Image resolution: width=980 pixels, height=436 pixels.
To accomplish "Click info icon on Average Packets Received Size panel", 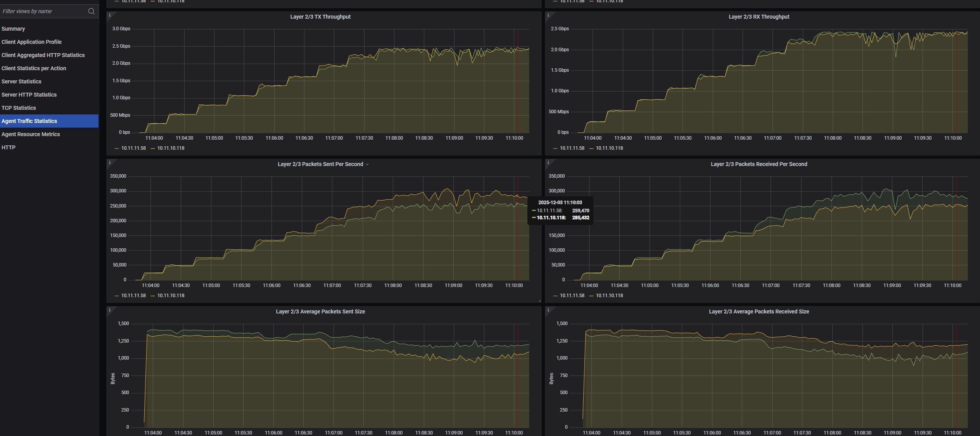I will pyautogui.click(x=548, y=310).
